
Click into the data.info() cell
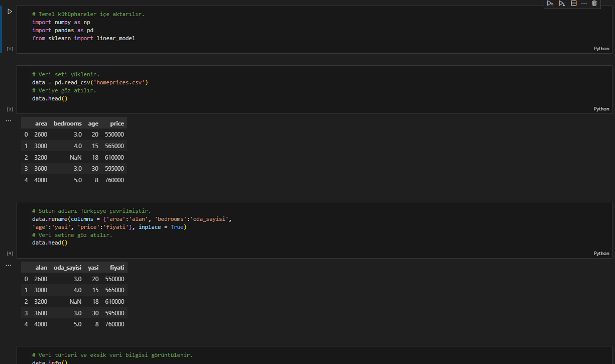click(x=49, y=361)
